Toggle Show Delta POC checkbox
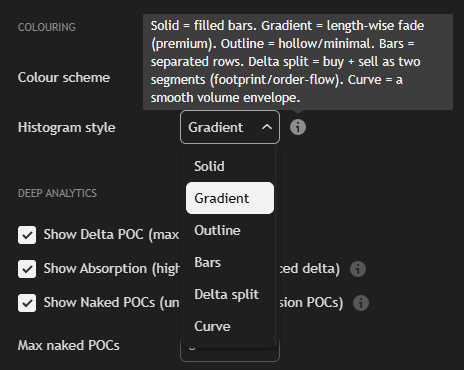The image size is (464, 370). tap(27, 235)
